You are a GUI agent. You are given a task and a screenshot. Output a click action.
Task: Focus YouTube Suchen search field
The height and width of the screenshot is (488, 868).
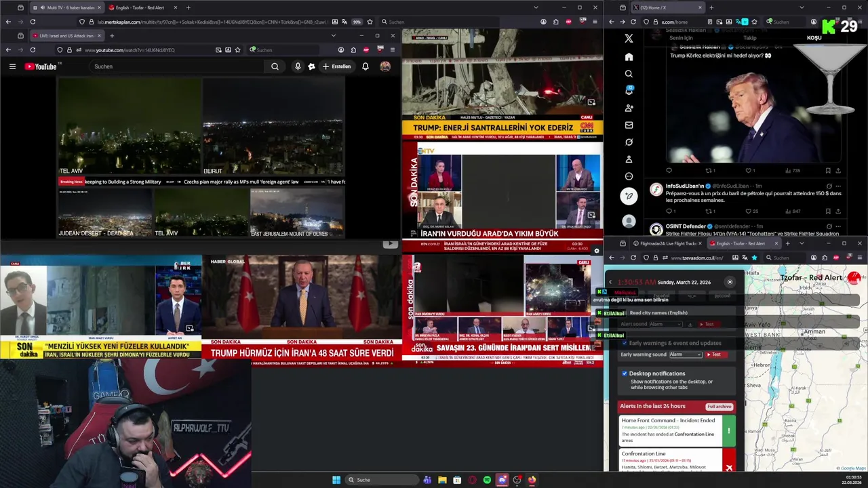click(178, 66)
